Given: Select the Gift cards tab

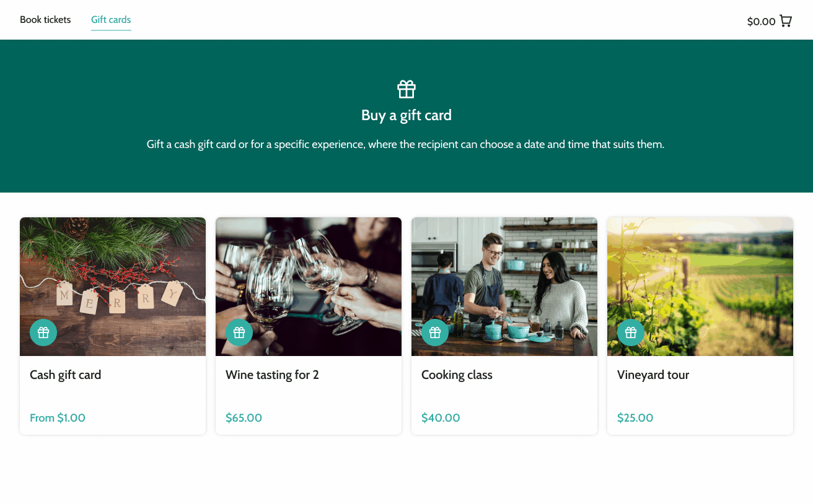Looking at the screenshot, I should (x=111, y=20).
